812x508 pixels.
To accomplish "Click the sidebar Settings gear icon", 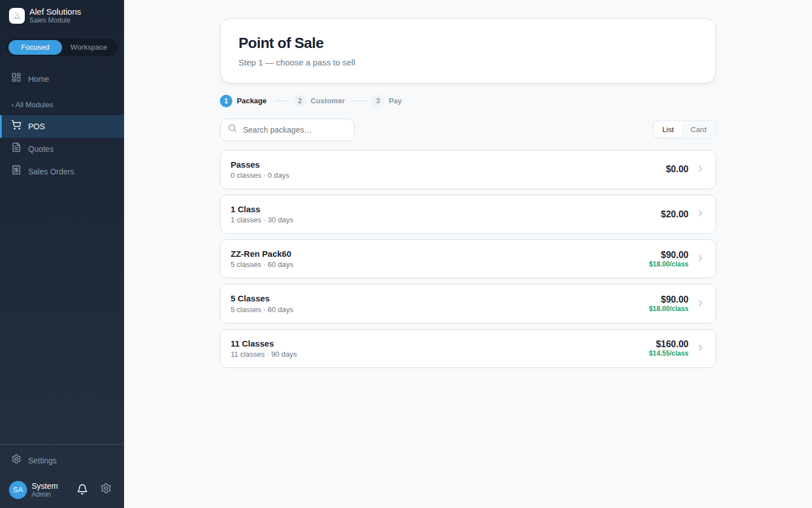I will (16, 459).
